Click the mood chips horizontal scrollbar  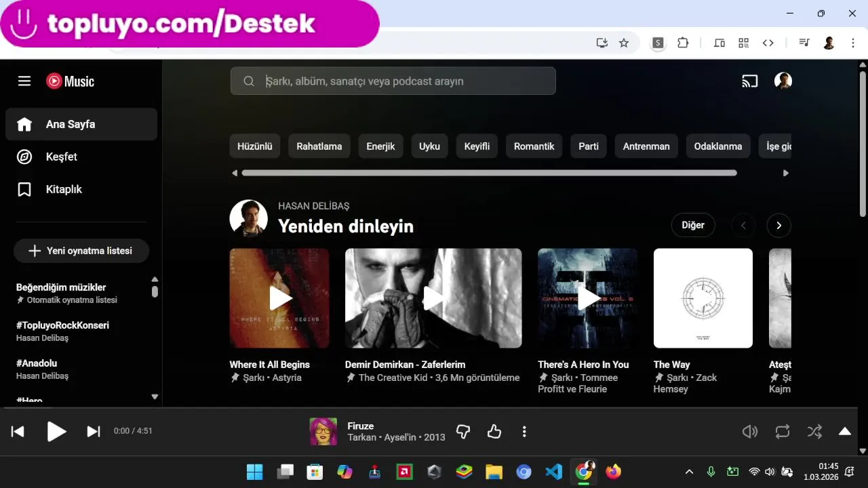[x=489, y=173]
